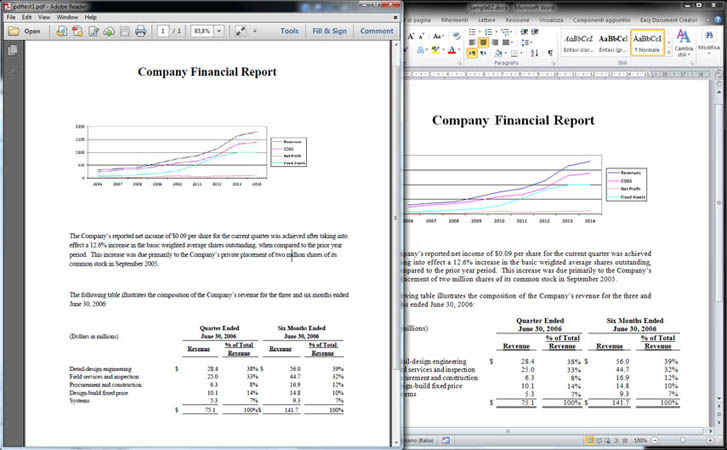Open the Comment pane in Adobe Reader

[376, 31]
